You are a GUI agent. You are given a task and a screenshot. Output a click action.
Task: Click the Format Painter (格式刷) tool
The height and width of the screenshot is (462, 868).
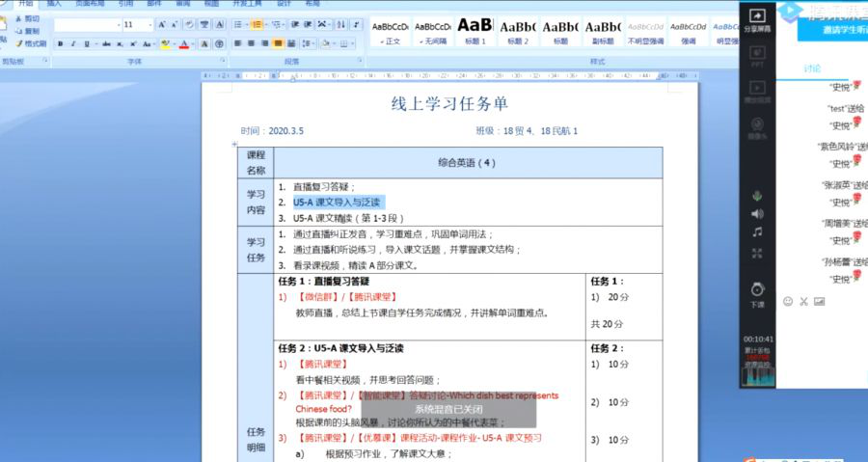pyautogui.click(x=29, y=43)
